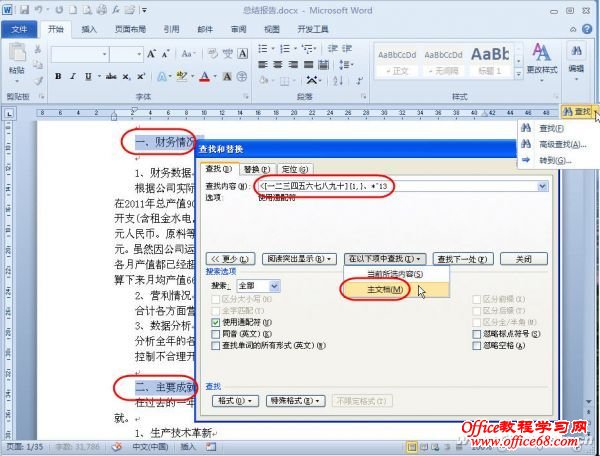Click the Save icon in quick access toolbar

(24, 10)
